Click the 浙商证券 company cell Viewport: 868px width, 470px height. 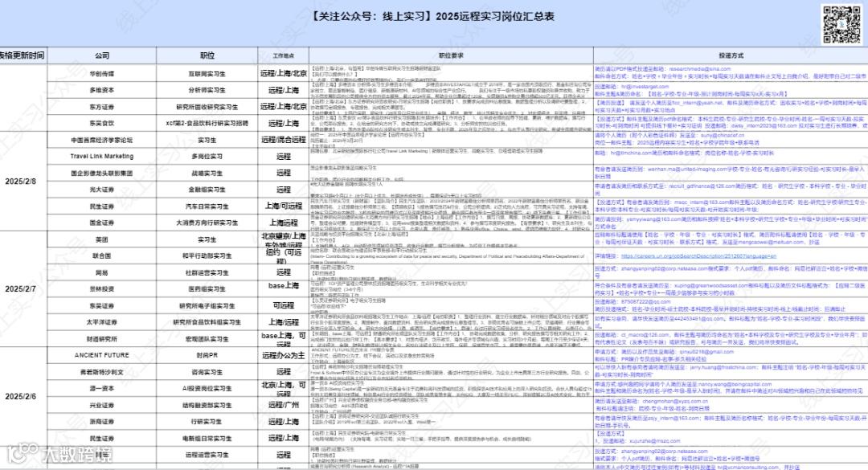tap(102, 421)
